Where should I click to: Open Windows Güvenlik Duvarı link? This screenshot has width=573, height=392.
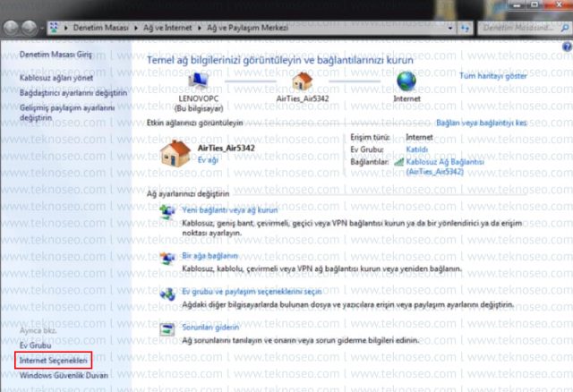(64, 376)
